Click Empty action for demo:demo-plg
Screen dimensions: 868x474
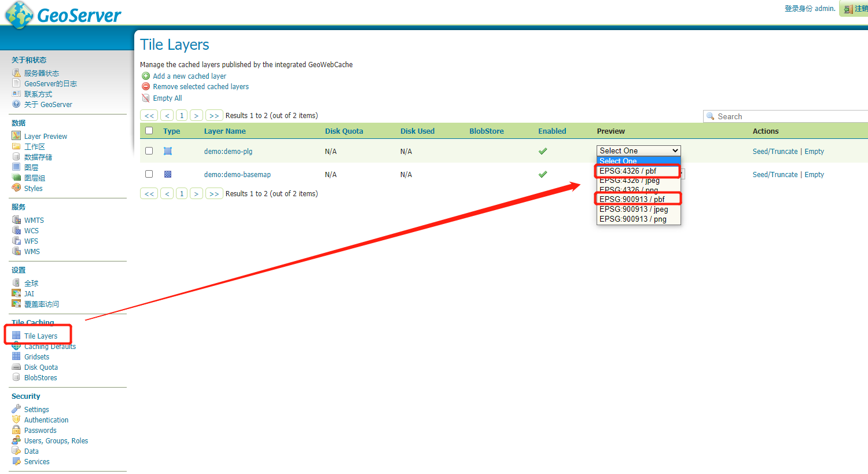pyautogui.click(x=814, y=152)
